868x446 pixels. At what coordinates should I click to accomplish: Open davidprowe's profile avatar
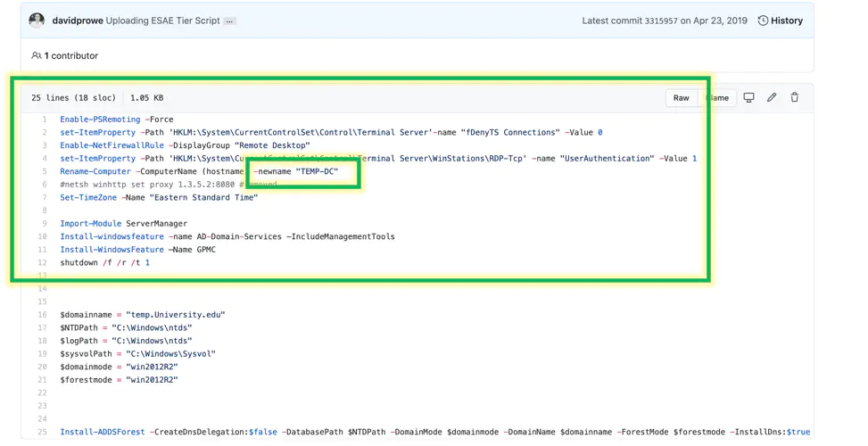point(37,21)
